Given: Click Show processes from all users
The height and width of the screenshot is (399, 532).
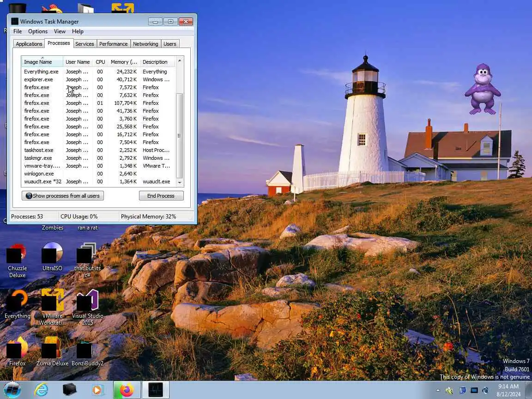Looking at the screenshot, I should (x=63, y=196).
